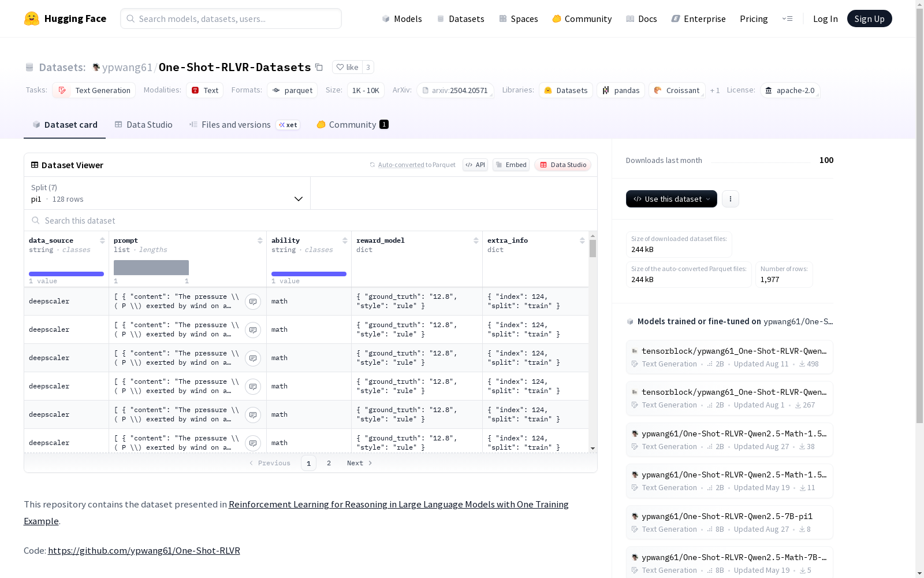Open comment icon in fifth prompt row

253,415
